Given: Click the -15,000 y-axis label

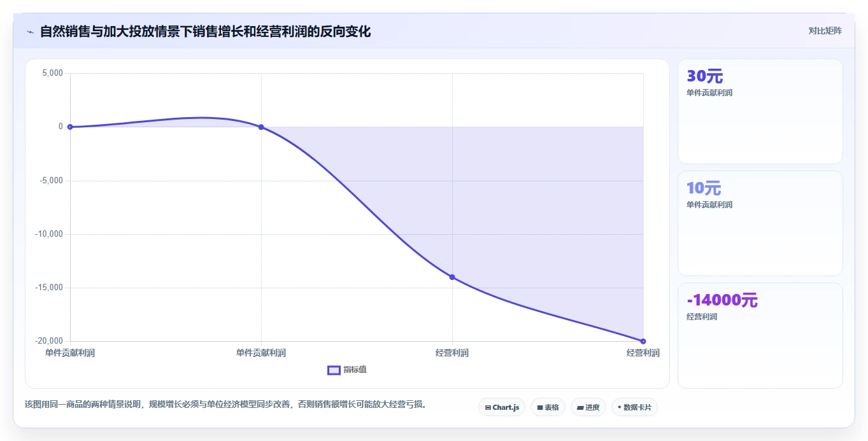Looking at the screenshot, I should (x=49, y=287).
